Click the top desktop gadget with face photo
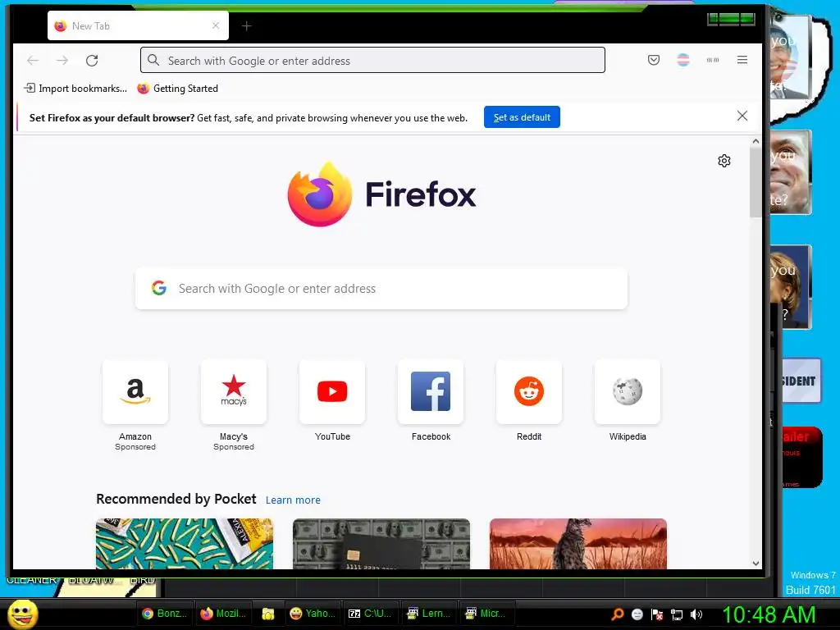840x630 pixels. 791,57
